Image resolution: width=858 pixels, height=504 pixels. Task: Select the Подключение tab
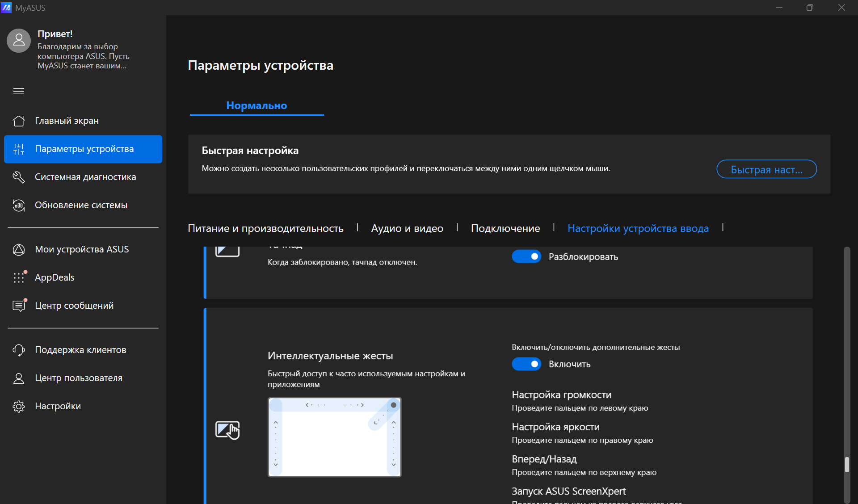tap(505, 228)
